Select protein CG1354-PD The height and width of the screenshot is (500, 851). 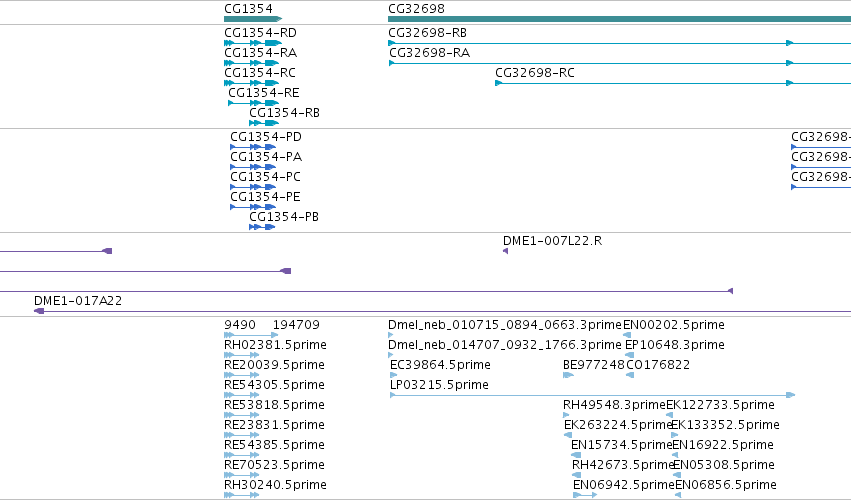pyautogui.click(x=266, y=137)
